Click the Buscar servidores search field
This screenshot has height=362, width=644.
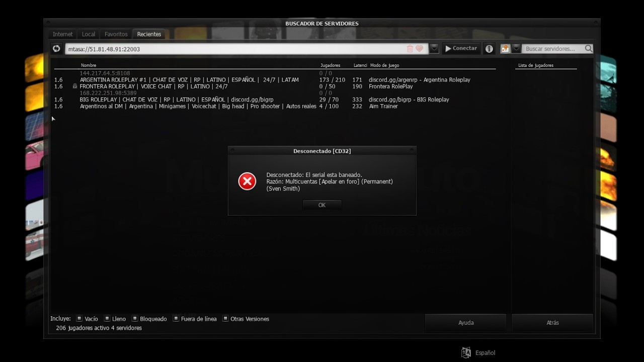coord(553,49)
